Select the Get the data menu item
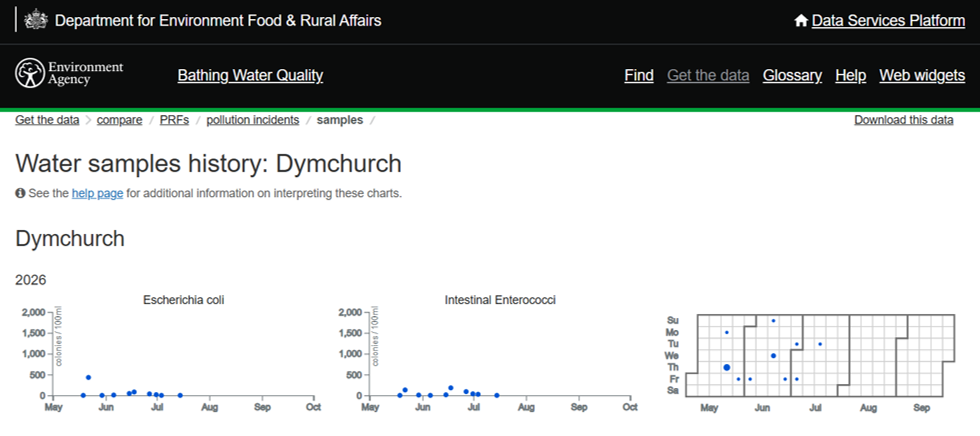 pyautogui.click(x=708, y=76)
